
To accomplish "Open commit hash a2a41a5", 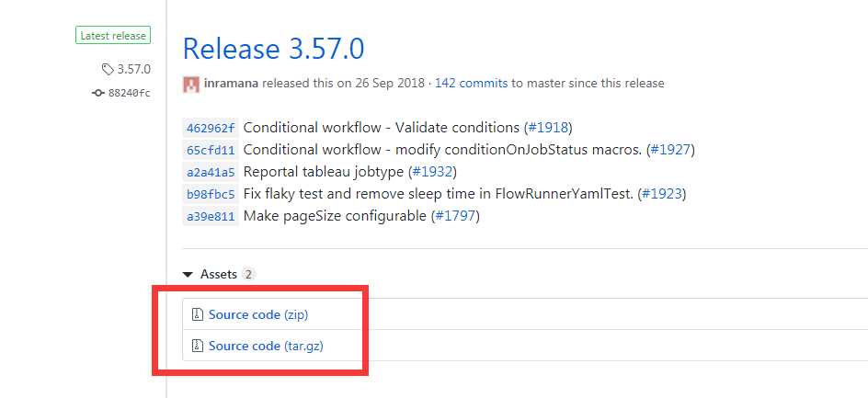I will point(211,172).
